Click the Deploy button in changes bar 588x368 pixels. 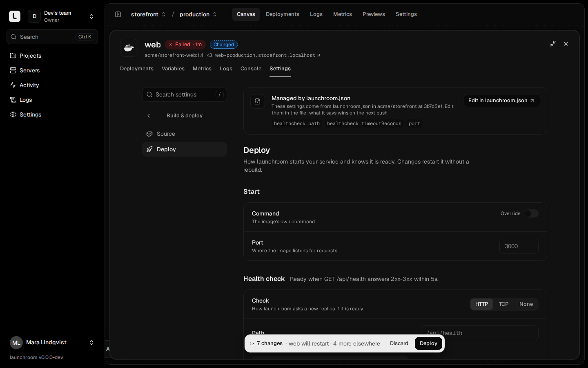coord(428,343)
